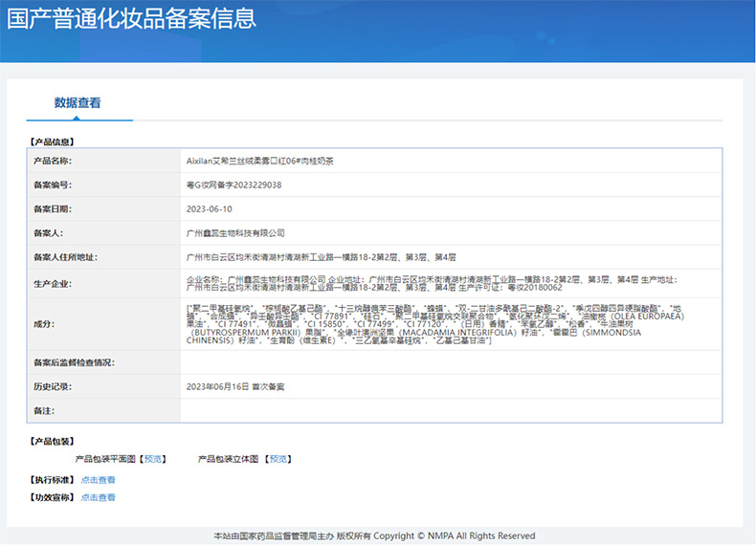The height and width of the screenshot is (545, 756).
Task: Switch to the 数据查看 tab
Action: (78, 102)
